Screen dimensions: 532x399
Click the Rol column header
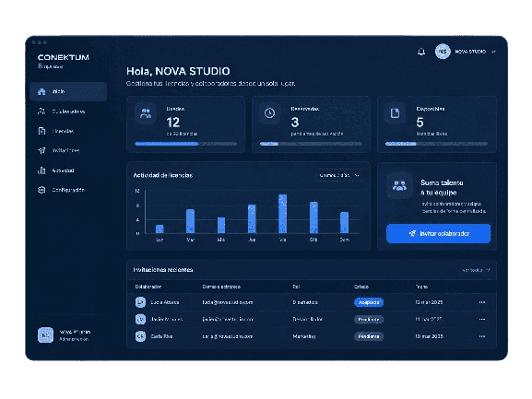(x=296, y=287)
